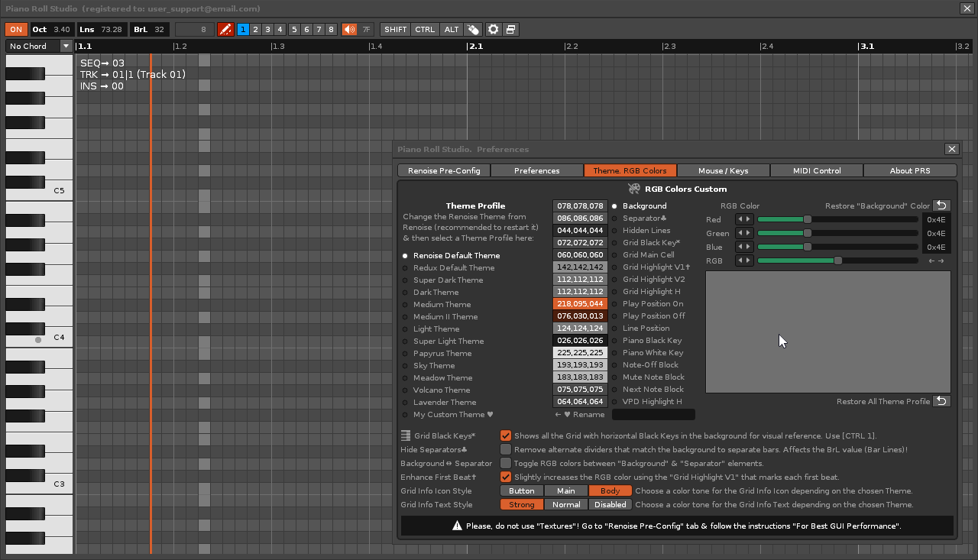
Task: Toggle the Background ⇔ Separator checkbox
Action: tap(506, 463)
